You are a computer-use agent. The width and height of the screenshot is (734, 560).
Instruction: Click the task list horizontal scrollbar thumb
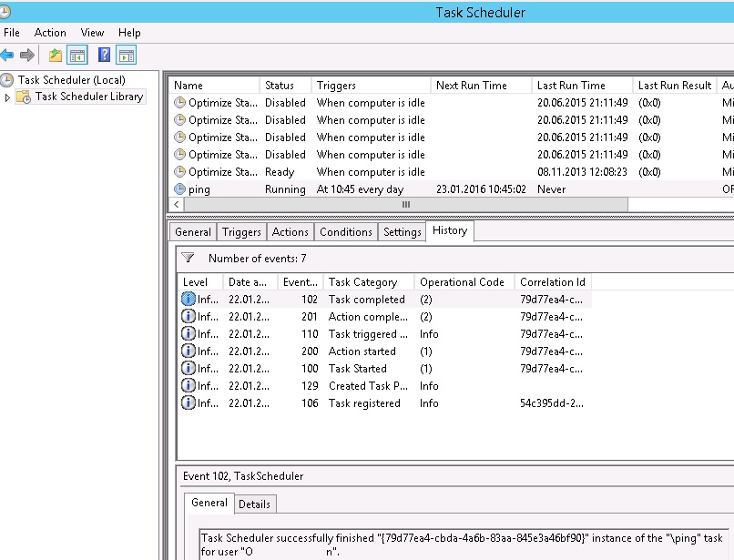click(x=405, y=205)
